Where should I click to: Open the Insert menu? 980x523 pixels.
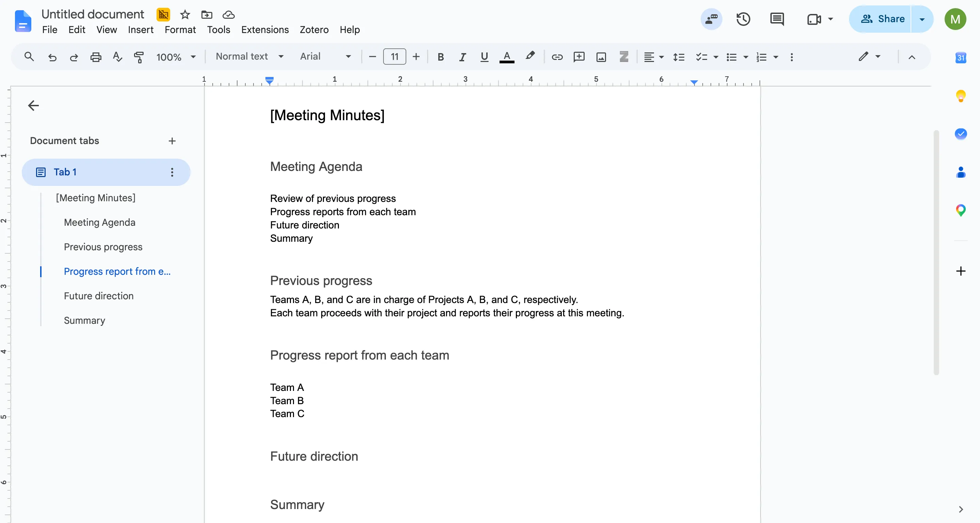coord(141,30)
